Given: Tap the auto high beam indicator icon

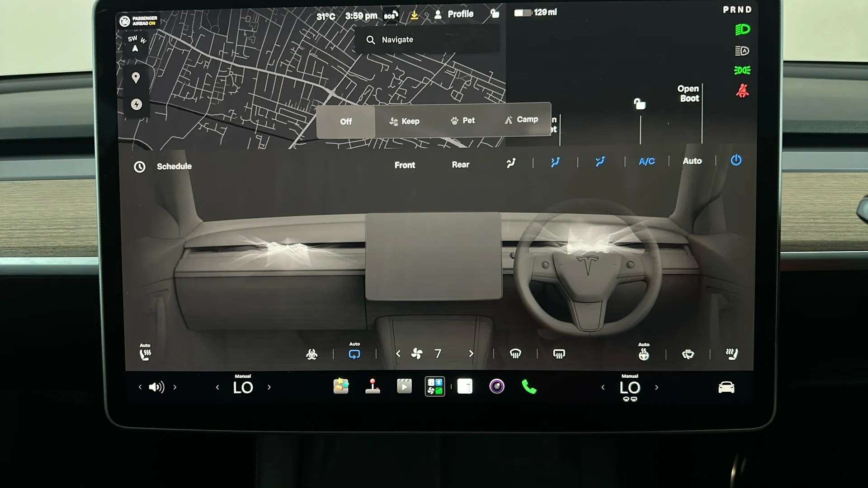Looking at the screenshot, I should click(742, 51).
